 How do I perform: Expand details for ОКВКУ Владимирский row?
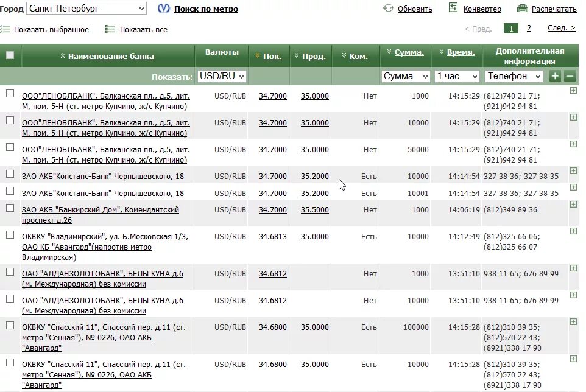point(573,231)
